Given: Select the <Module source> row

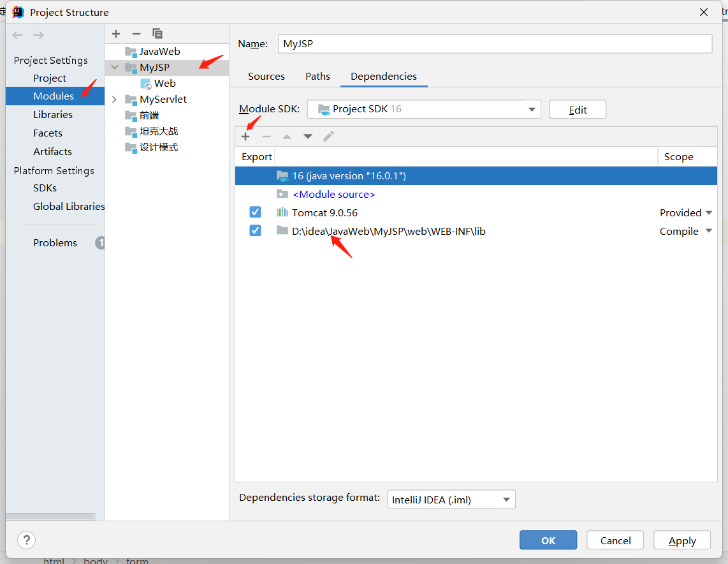Looking at the screenshot, I should point(476,194).
